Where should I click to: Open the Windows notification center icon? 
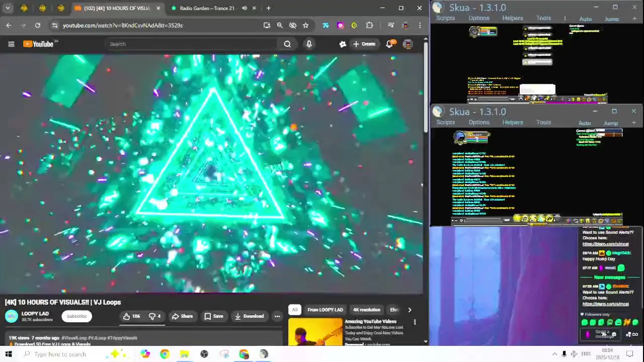click(x=629, y=354)
